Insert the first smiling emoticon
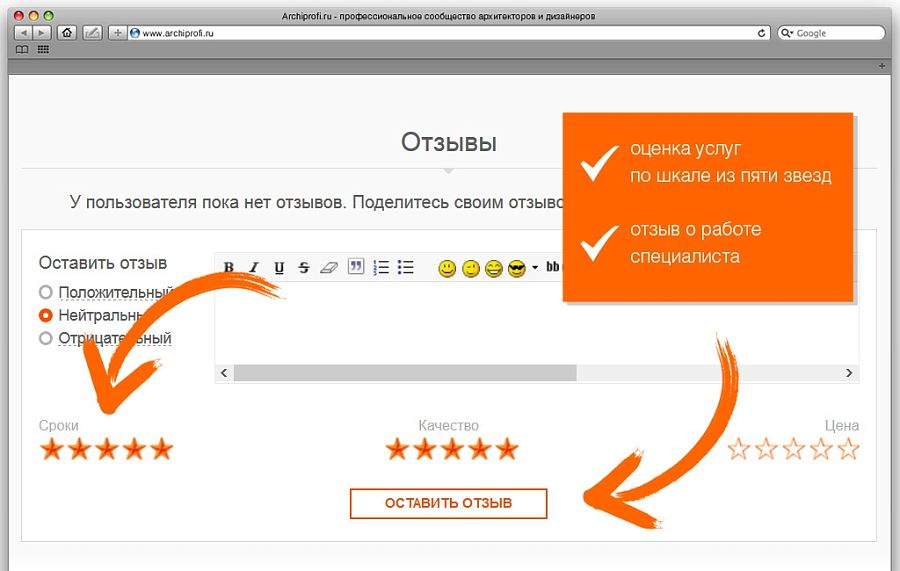This screenshot has height=571, width=900. (x=447, y=268)
